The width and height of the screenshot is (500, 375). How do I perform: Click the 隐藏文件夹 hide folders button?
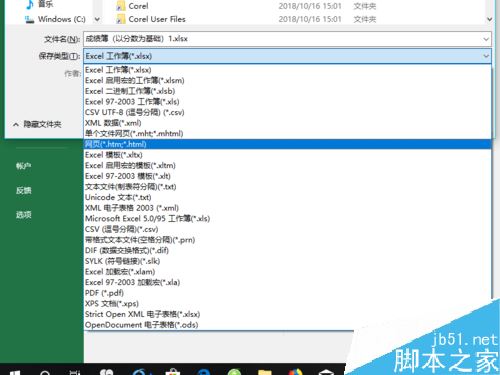click(42, 124)
